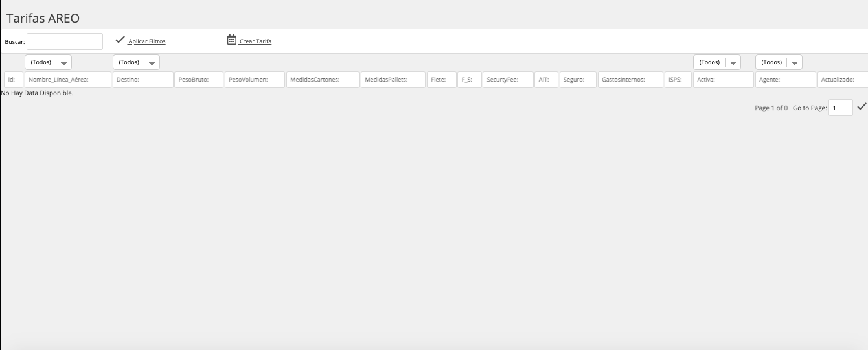This screenshot has width=868, height=350.
Task: Focus the Go to Page number field
Action: point(841,108)
